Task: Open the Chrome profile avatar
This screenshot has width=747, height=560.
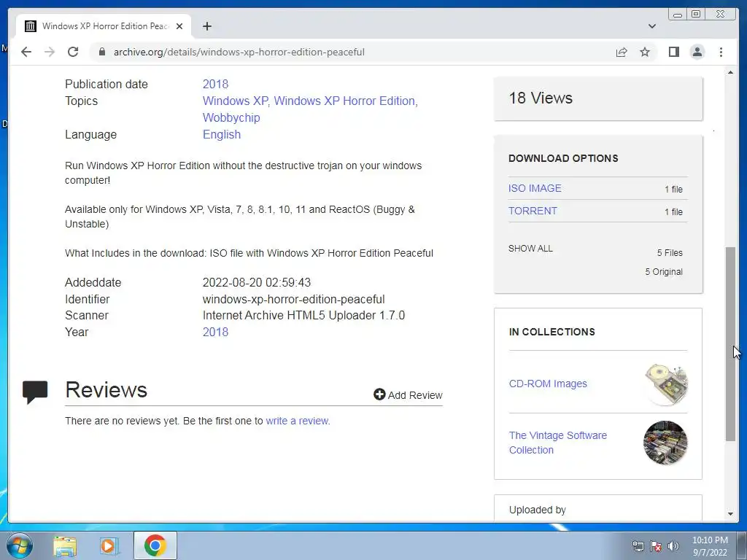Action: click(697, 52)
